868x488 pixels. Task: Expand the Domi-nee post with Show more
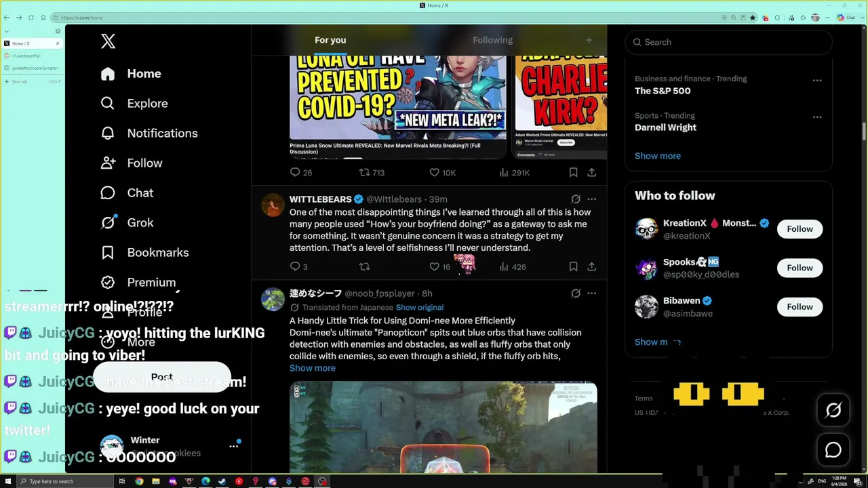[313, 368]
